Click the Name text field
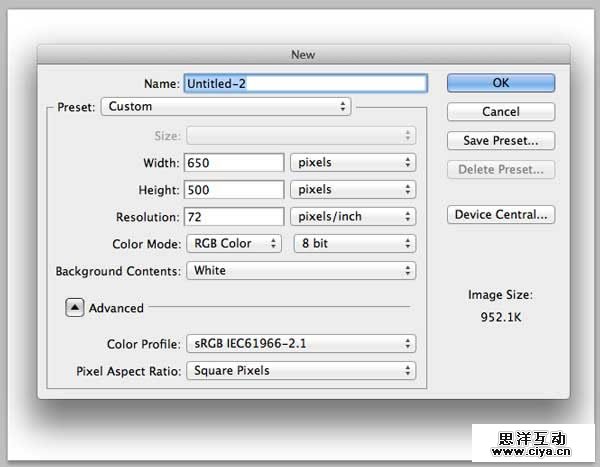The image size is (600, 467). 305,84
